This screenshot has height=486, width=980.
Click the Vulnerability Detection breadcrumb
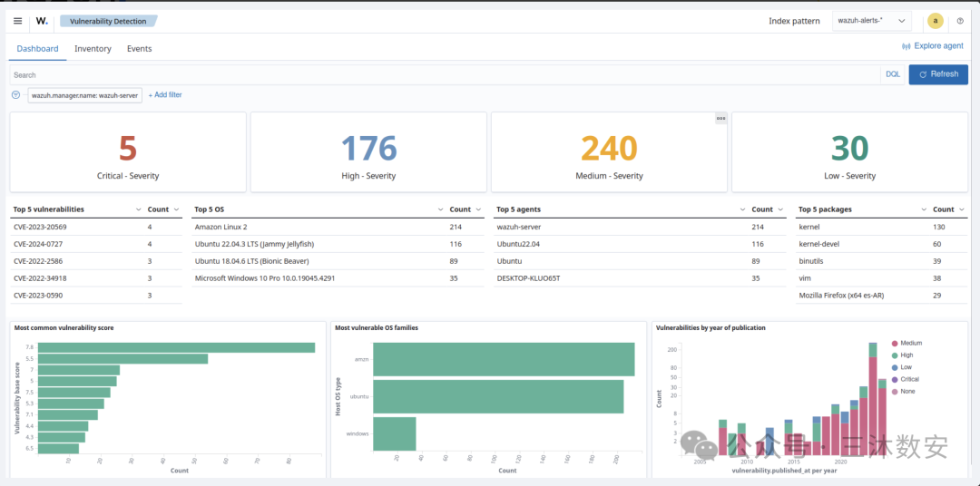click(x=108, y=21)
